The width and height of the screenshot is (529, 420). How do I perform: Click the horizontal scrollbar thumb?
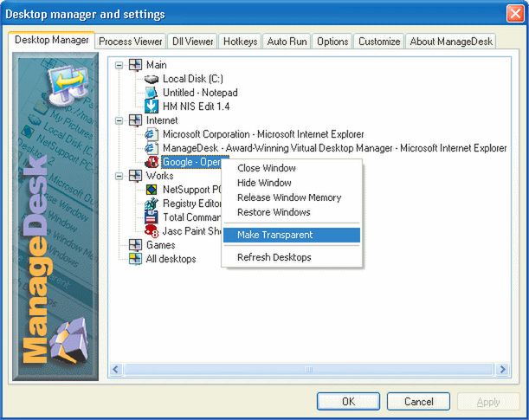click(309, 369)
